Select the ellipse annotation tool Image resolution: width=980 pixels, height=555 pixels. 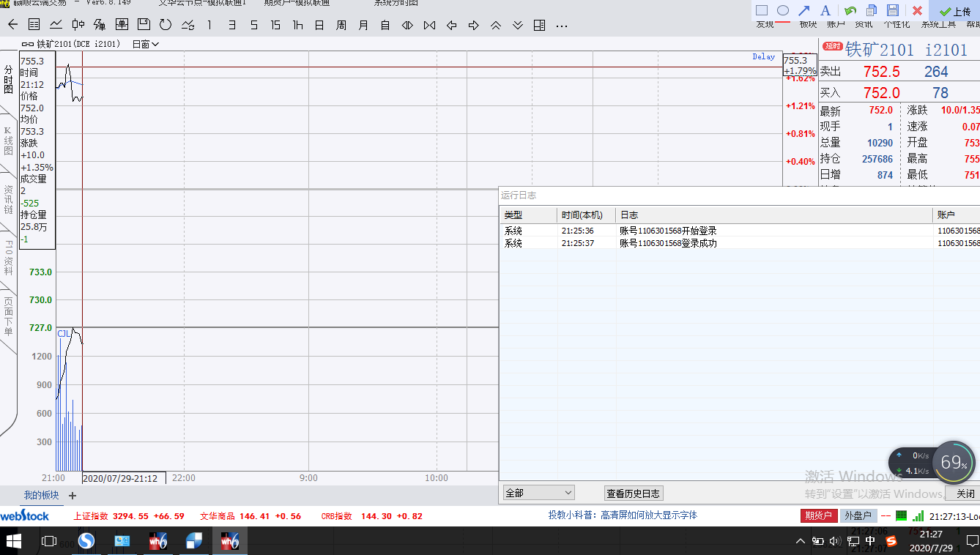pyautogui.click(x=782, y=10)
